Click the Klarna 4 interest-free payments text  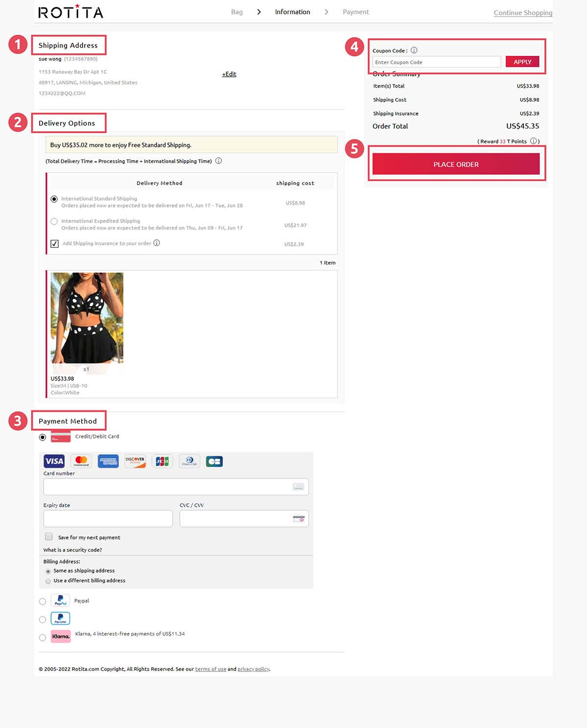[x=130, y=634]
